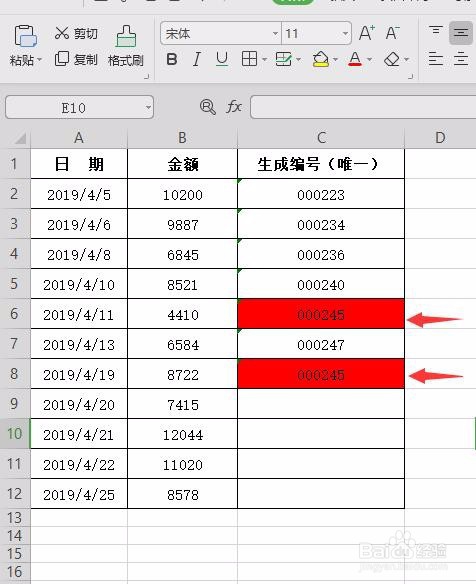The image size is (476, 584).
Task: Click the center-align horizontal icon
Action: pyautogui.click(x=461, y=59)
